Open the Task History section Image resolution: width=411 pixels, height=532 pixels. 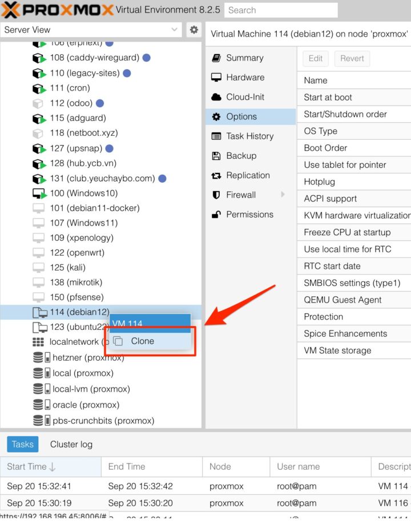point(249,136)
